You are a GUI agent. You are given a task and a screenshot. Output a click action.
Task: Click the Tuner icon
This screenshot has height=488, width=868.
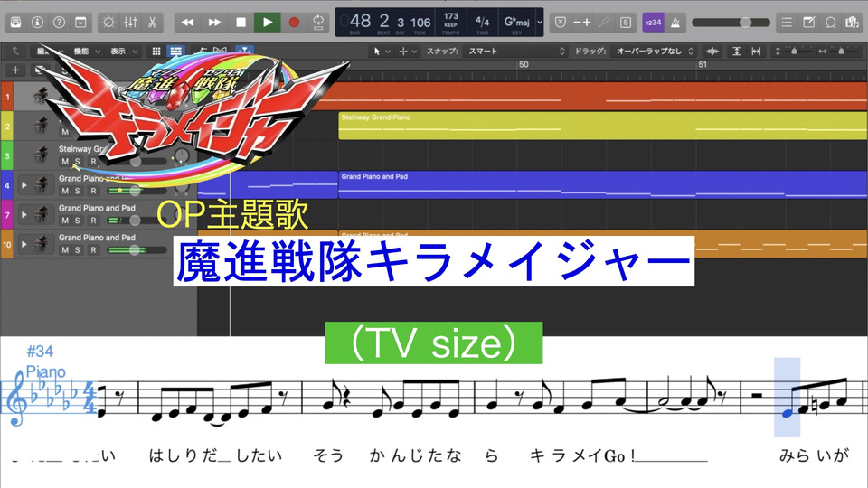(x=605, y=22)
